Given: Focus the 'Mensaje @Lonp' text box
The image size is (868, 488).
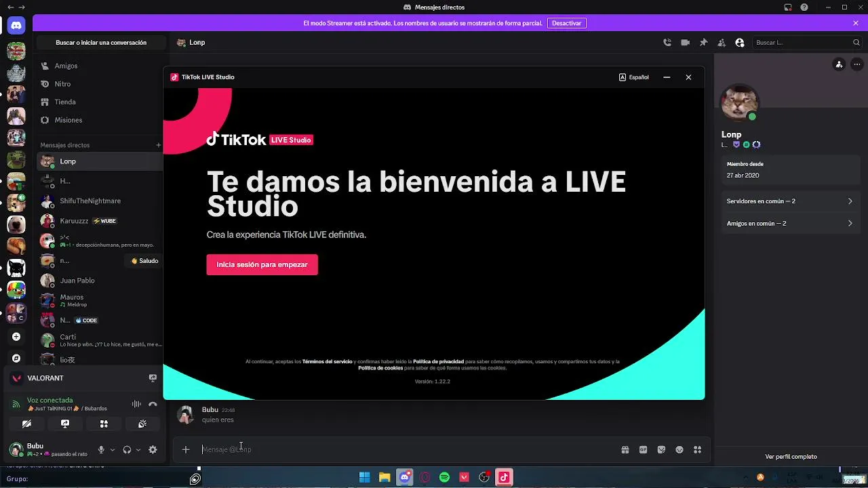Looking at the screenshot, I should click(407, 449).
